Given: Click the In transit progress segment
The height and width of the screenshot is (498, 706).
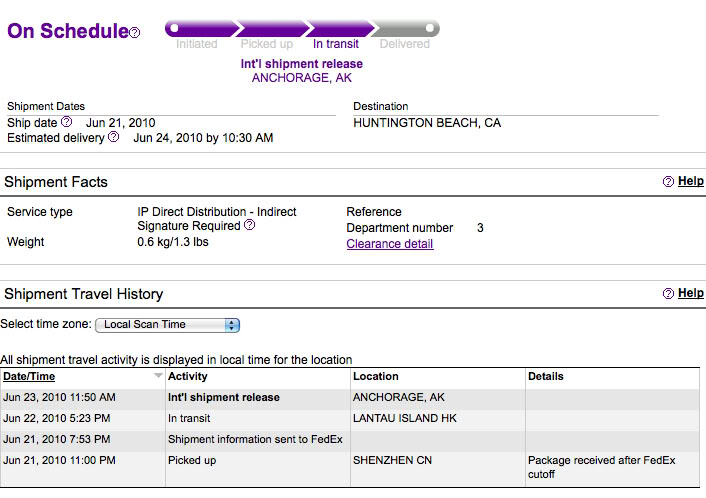Looking at the screenshot, I should pos(338,28).
